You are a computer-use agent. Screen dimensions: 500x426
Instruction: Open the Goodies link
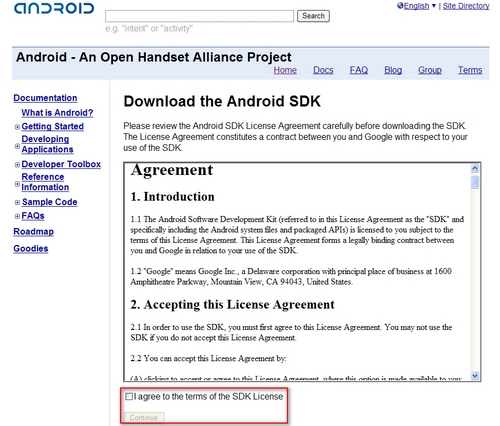tap(31, 249)
